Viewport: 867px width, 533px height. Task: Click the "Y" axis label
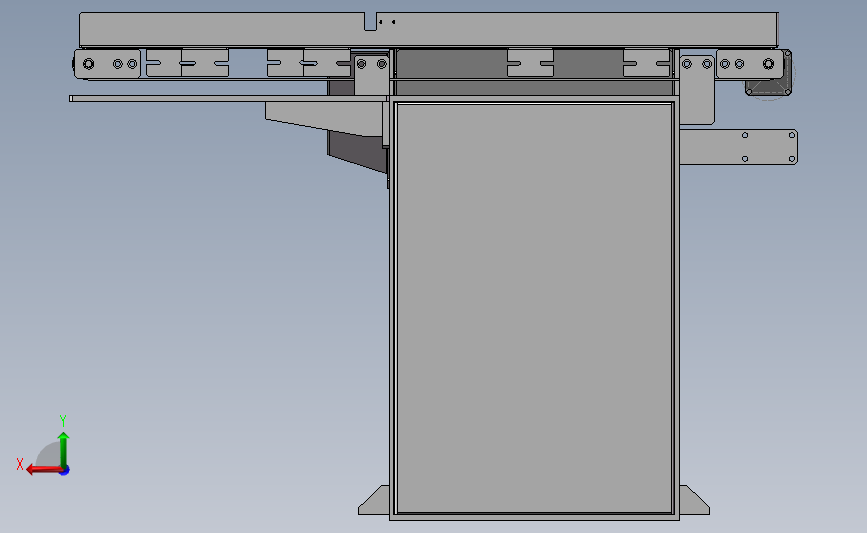tap(63, 421)
